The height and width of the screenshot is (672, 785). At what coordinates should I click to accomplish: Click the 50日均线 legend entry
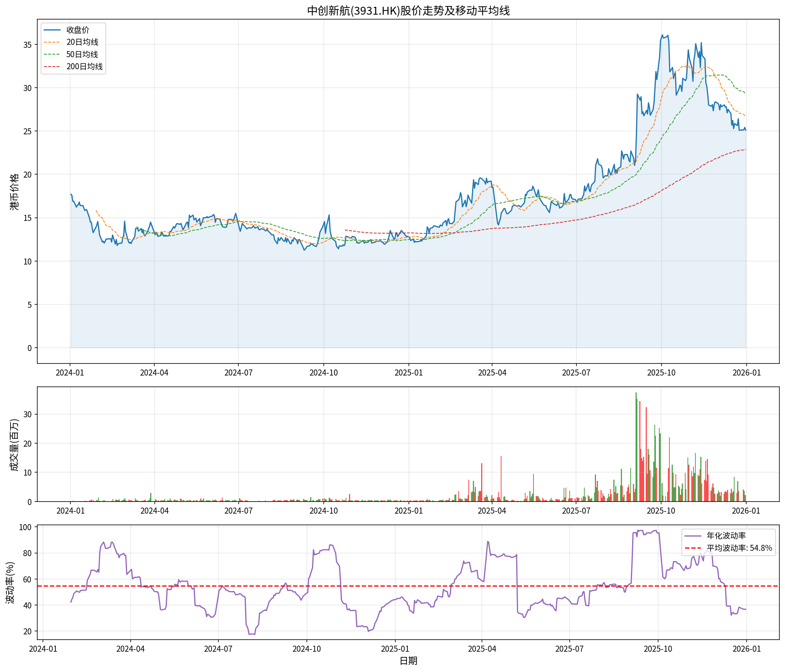(x=82, y=55)
